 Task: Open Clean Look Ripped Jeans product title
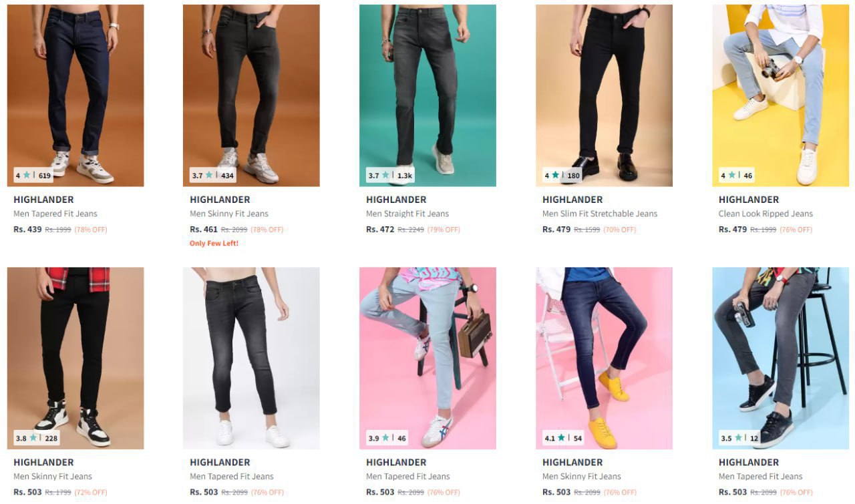tap(765, 214)
